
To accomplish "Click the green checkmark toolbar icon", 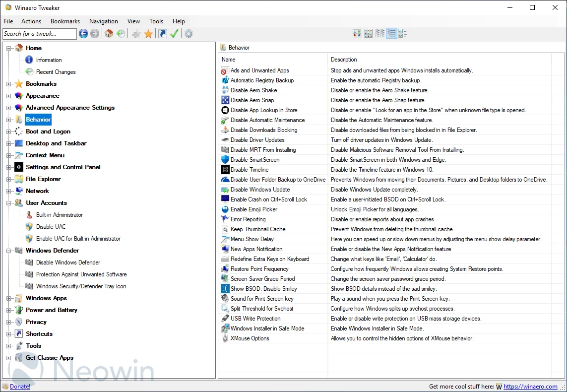I will (174, 34).
